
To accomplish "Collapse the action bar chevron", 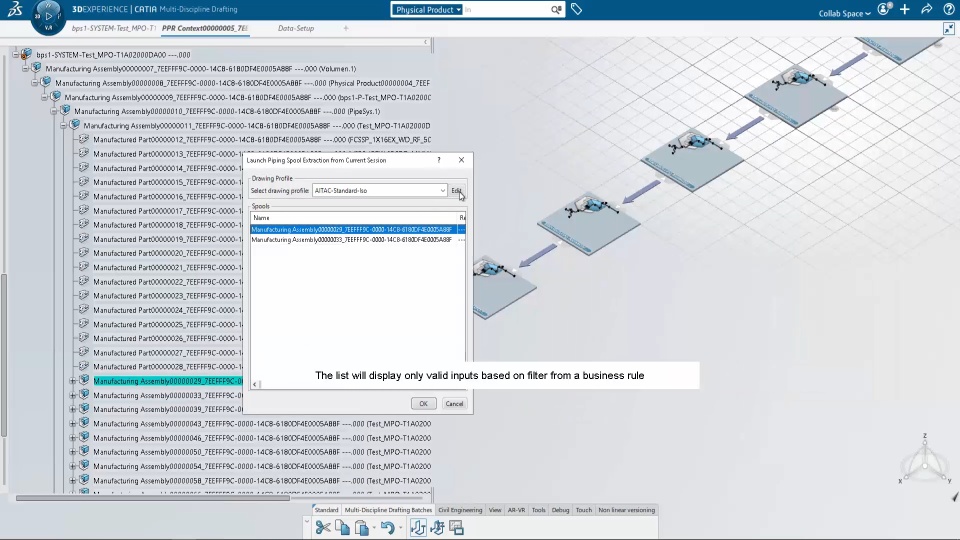I will [x=307, y=522].
